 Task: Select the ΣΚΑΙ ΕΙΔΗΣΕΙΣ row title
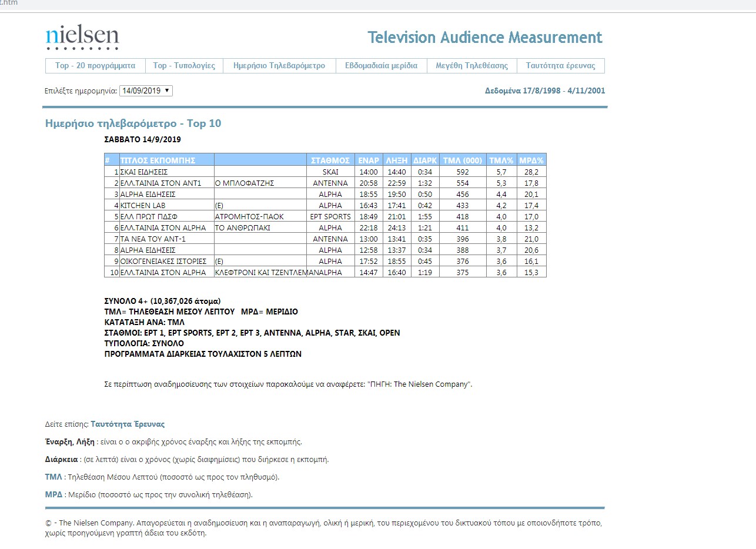144,172
